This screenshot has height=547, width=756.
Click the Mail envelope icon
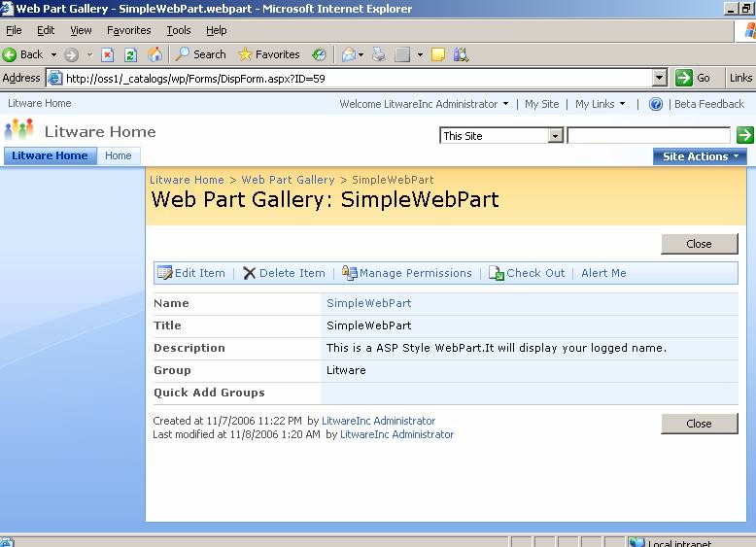348,55
